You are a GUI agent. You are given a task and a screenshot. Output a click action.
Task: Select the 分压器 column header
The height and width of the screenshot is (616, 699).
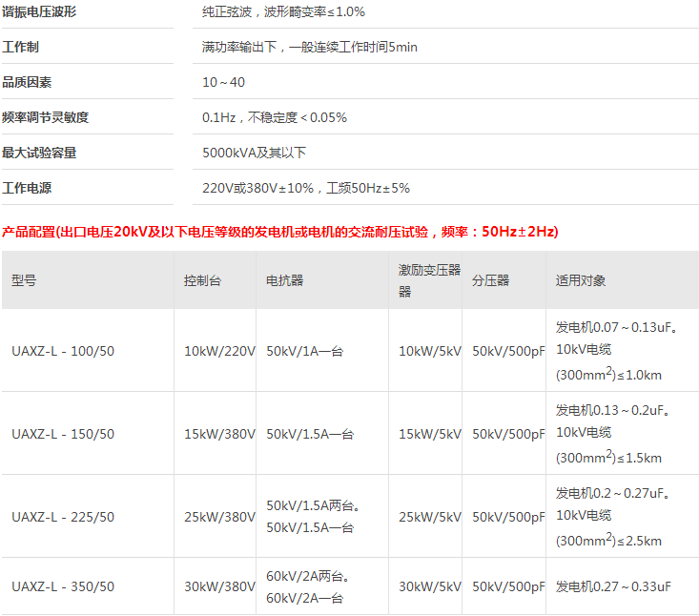[x=490, y=280]
